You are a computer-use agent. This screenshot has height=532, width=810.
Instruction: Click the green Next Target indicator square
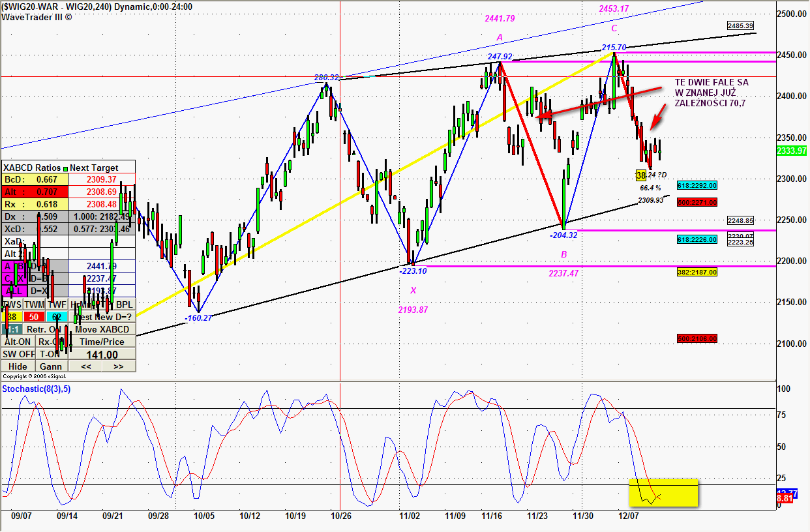[x=65, y=168]
